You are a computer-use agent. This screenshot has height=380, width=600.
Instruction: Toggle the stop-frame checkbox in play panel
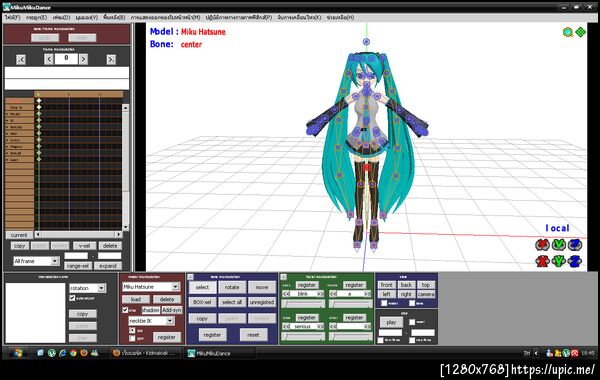412,340
